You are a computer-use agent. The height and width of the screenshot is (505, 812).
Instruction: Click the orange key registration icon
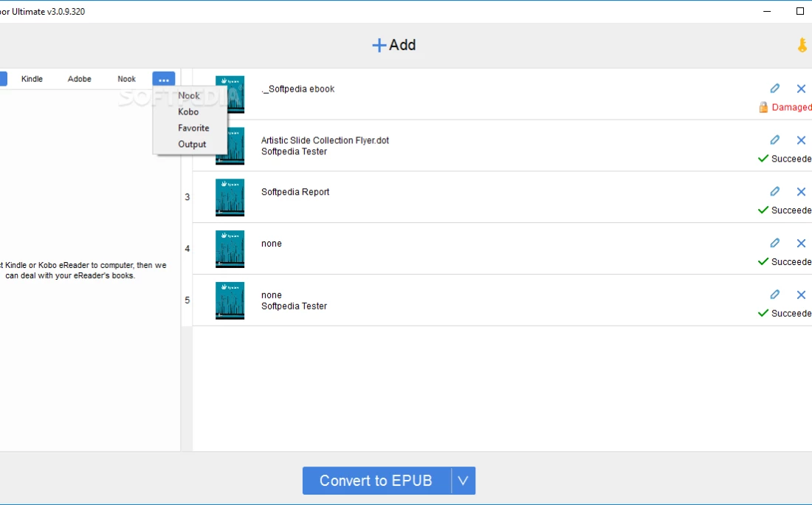[802, 45]
